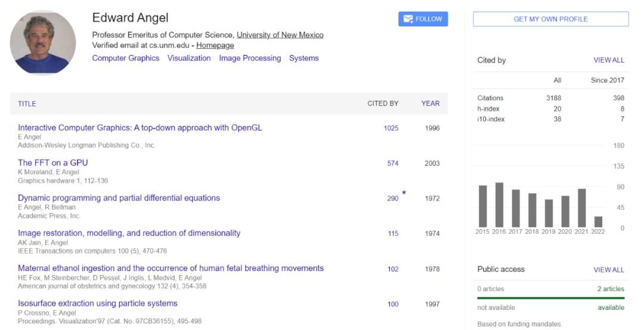Open the University of New Mexico link
This screenshot has width=644, height=330.
click(x=280, y=35)
